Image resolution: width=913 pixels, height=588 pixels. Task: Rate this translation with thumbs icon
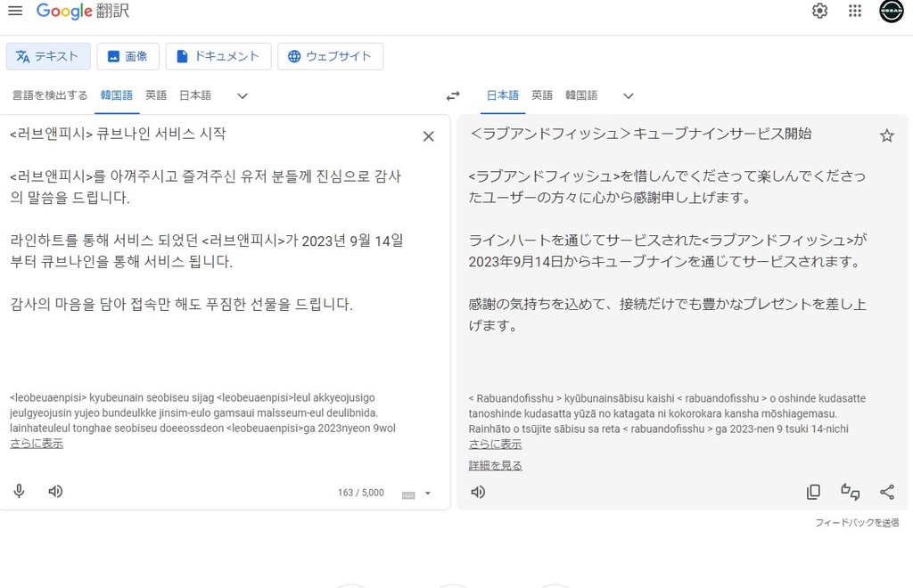coord(850,492)
